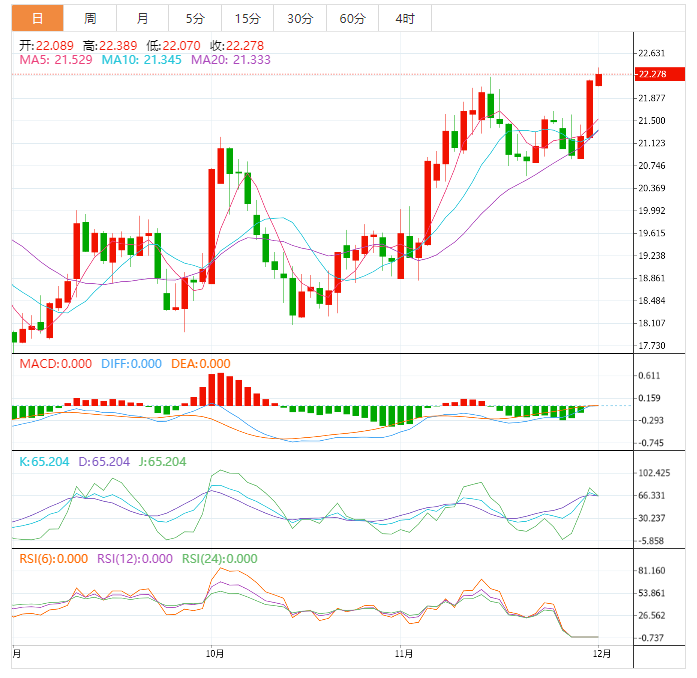Switch to the 4时 timeframe tab
This screenshot has height=678, width=697.
click(405, 18)
